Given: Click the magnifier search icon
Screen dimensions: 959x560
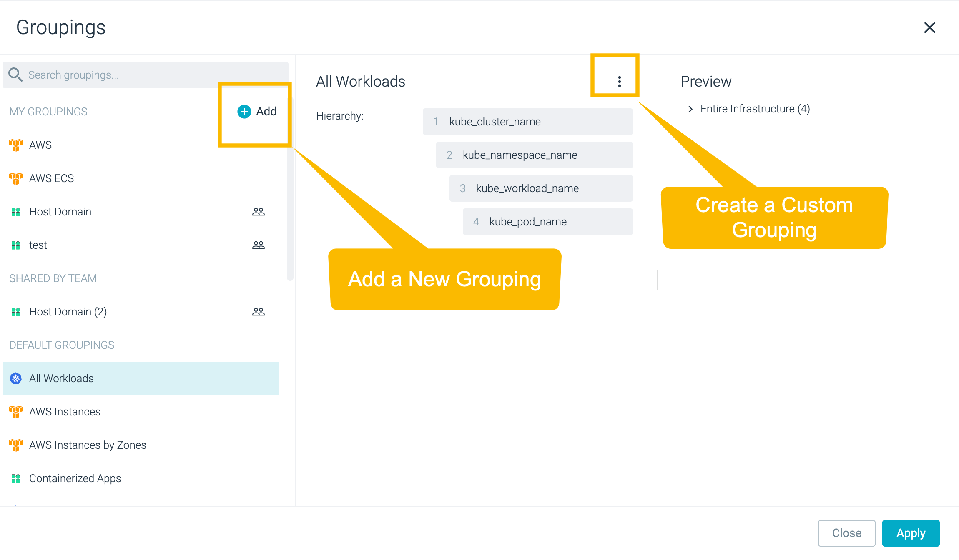Looking at the screenshot, I should click(15, 75).
